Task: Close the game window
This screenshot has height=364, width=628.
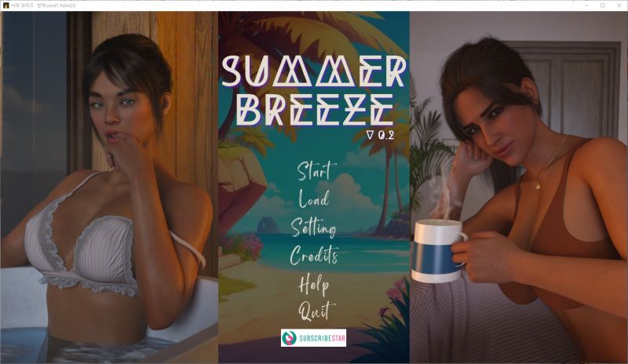Action: (619, 5)
